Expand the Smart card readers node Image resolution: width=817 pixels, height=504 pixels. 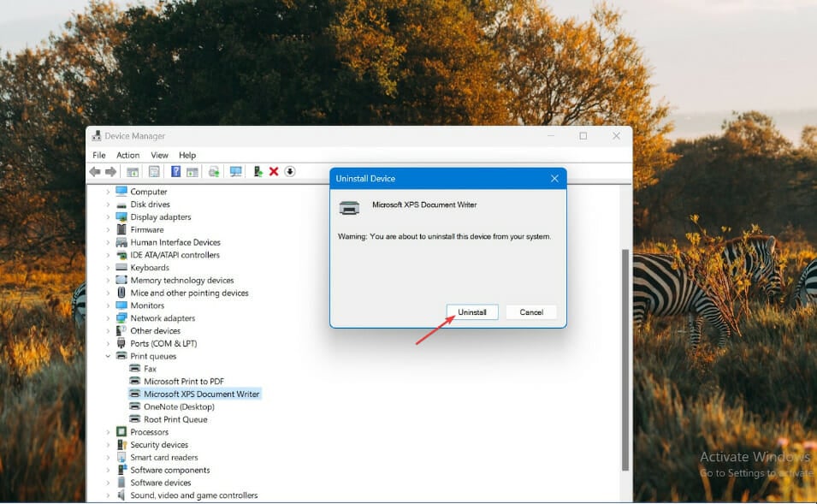(108, 457)
